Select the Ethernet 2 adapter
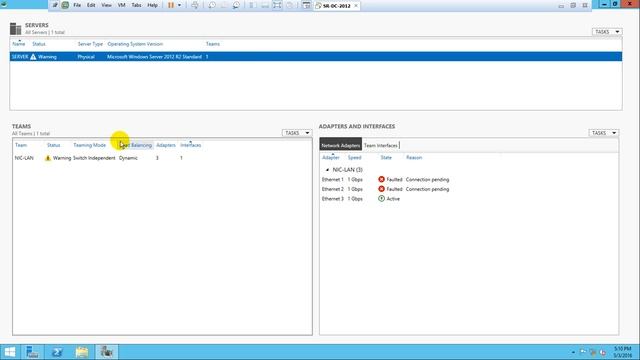640x360 pixels. [333, 189]
